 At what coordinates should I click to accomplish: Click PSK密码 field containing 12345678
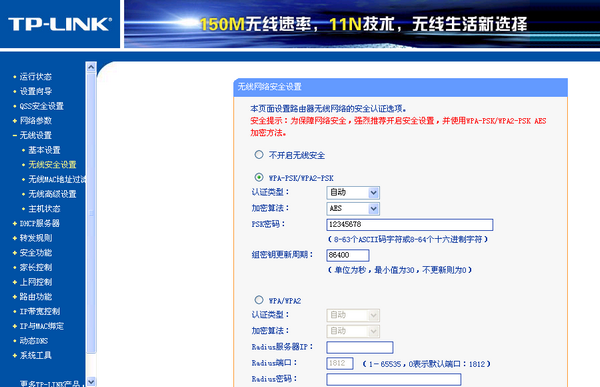(x=410, y=225)
